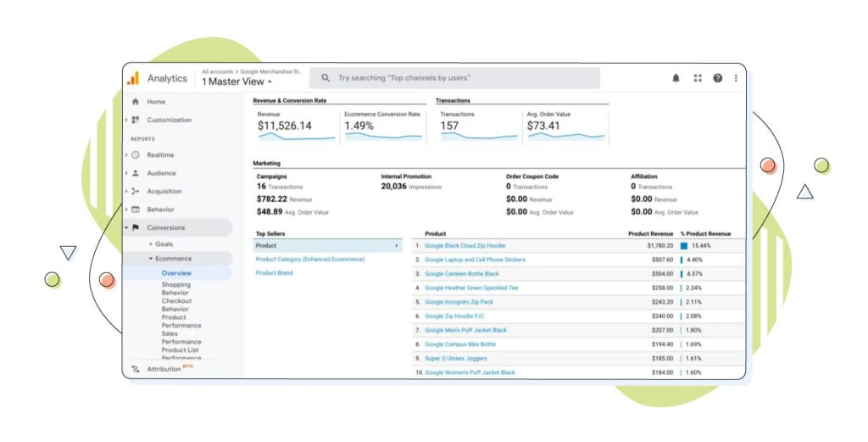Screen dimensions: 868x442
Task: Click the 20,036 impressions value
Action: (393, 187)
